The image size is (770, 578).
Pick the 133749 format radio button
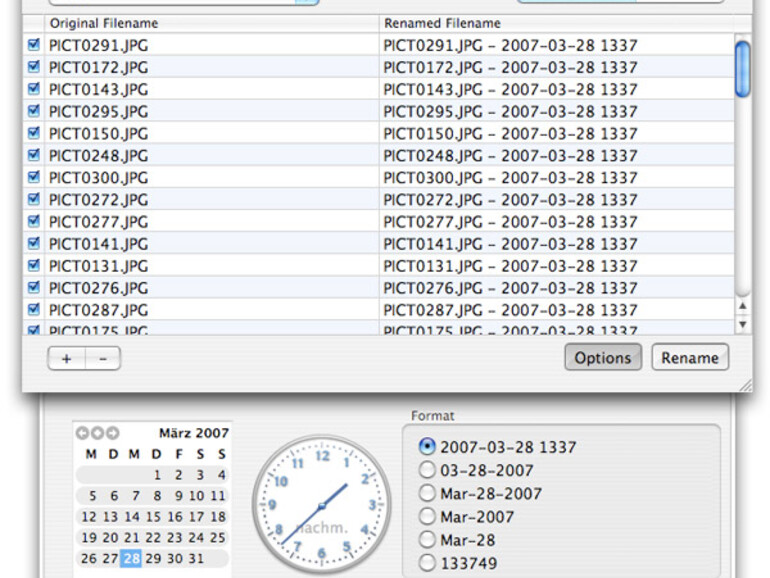(427, 563)
